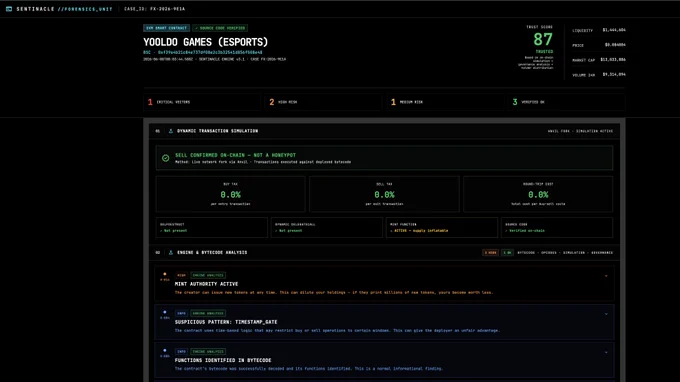Click the Sell Confirmed On-Chain banner text
The width and height of the screenshot is (680, 382).
pos(235,155)
